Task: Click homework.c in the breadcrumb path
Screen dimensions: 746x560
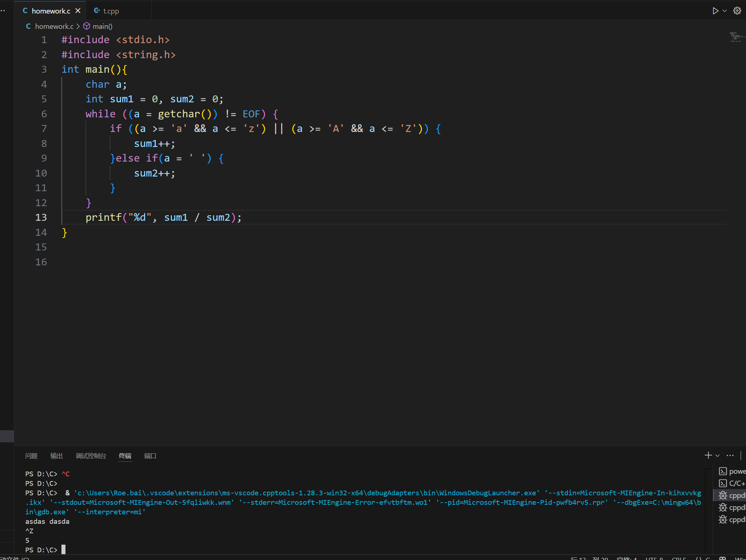Action: tap(54, 26)
